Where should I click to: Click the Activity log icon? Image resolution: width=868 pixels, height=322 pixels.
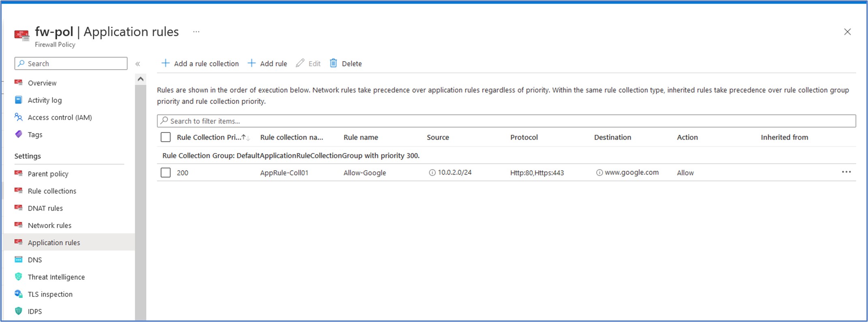19,100
